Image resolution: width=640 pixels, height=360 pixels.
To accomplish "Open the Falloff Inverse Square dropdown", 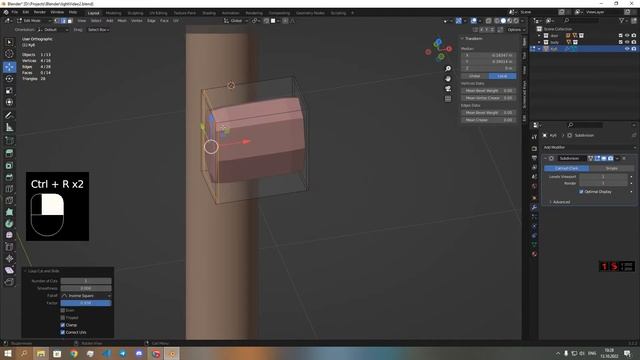I will click(x=86, y=296).
